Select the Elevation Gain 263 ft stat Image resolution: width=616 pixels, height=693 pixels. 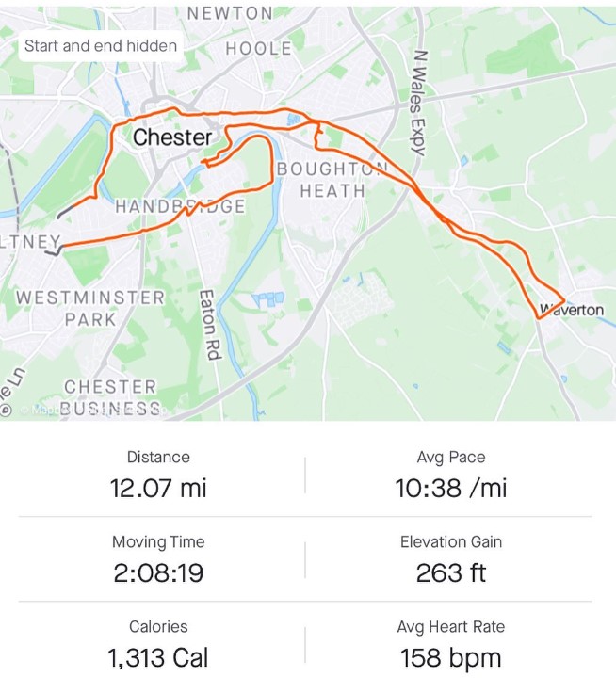(451, 560)
